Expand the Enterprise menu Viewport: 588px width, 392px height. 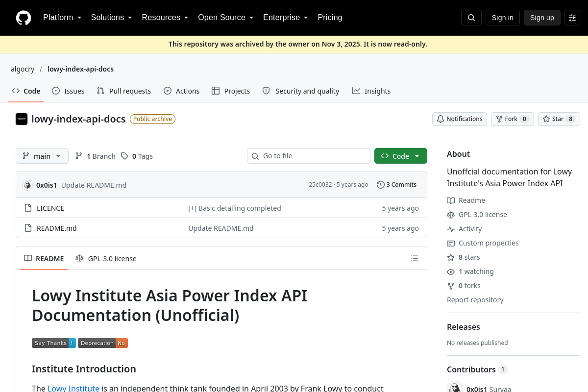tap(286, 18)
